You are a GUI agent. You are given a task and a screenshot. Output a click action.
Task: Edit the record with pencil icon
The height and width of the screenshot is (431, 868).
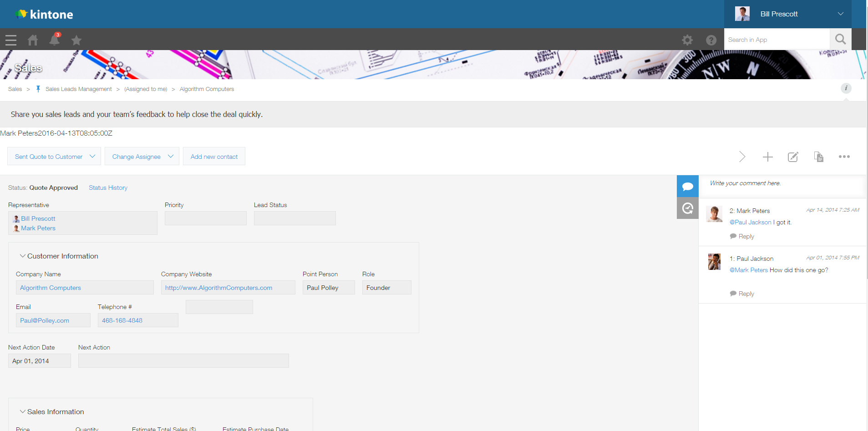pos(793,157)
